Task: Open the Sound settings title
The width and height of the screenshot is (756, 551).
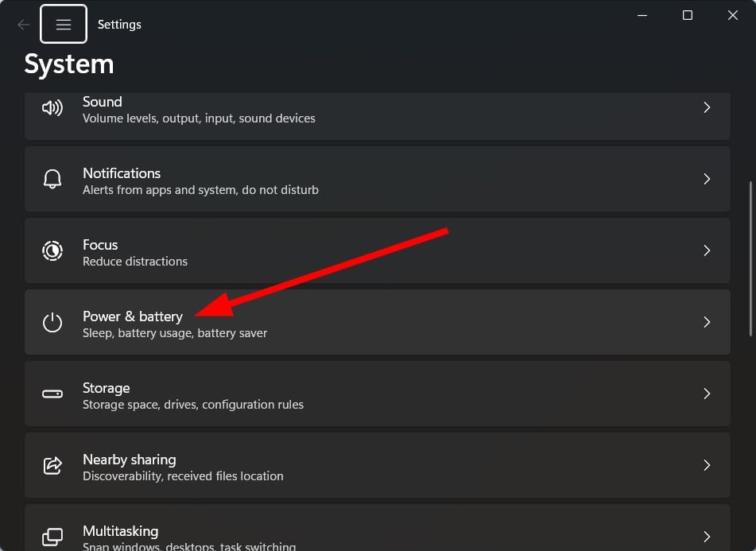Action: tap(103, 102)
